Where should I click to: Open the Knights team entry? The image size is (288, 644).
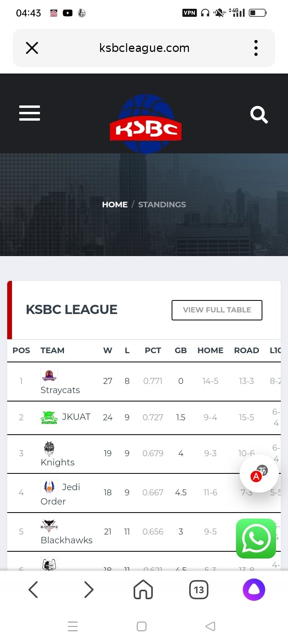[x=58, y=462]
